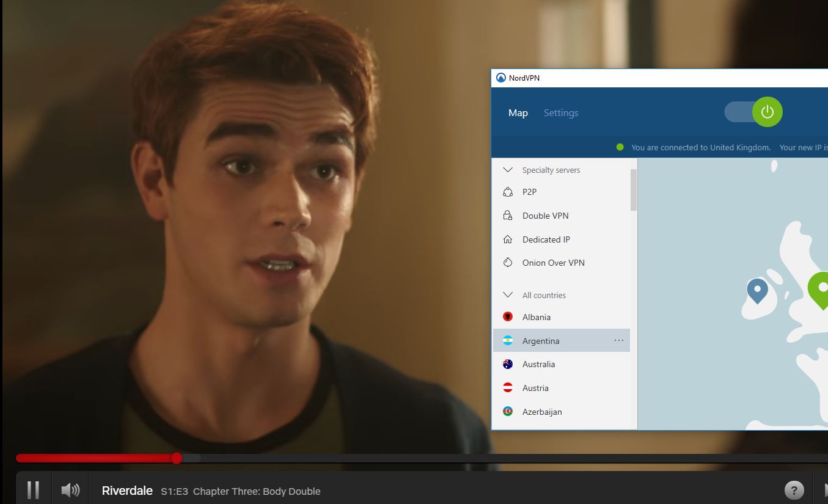Open Argentina's more options ellipsis
The width and height of the screenshot is (828, 504).
(619, 341)
